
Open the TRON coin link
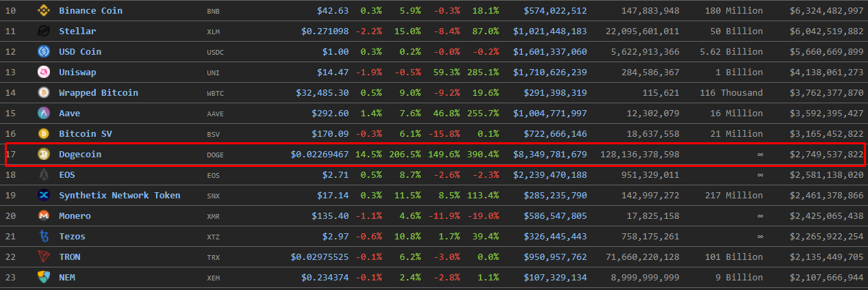click(69, 257)
